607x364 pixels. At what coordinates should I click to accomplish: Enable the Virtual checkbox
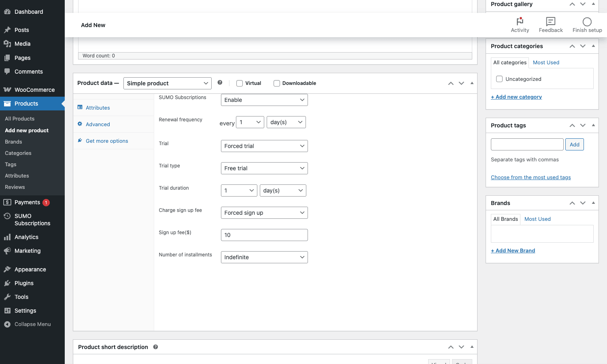pos(240,83)
